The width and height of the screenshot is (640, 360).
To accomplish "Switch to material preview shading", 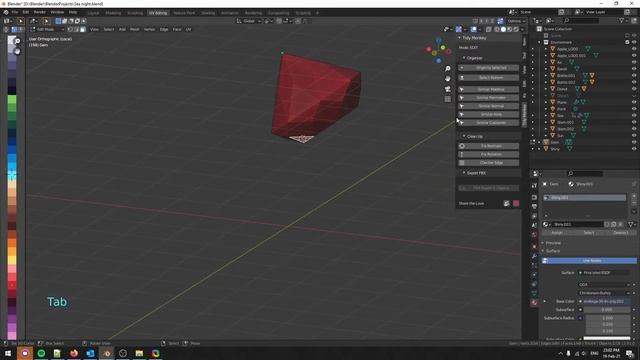I will click(510, 29).
